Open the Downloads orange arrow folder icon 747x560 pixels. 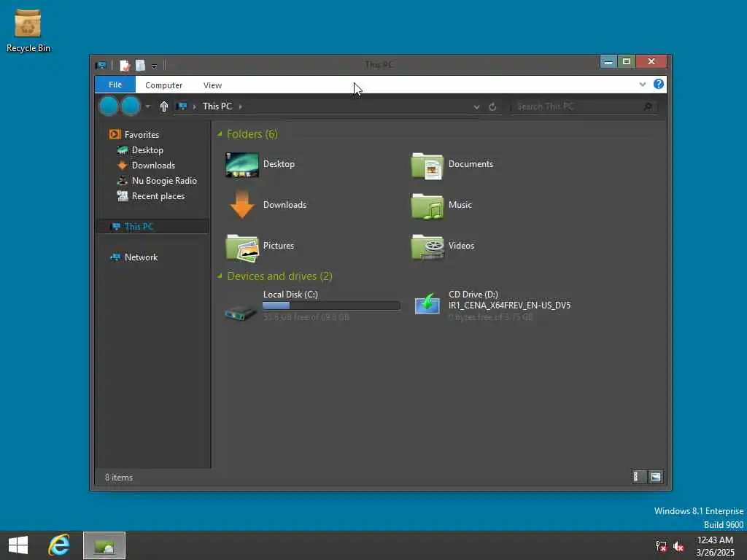[x=242, y=205]
